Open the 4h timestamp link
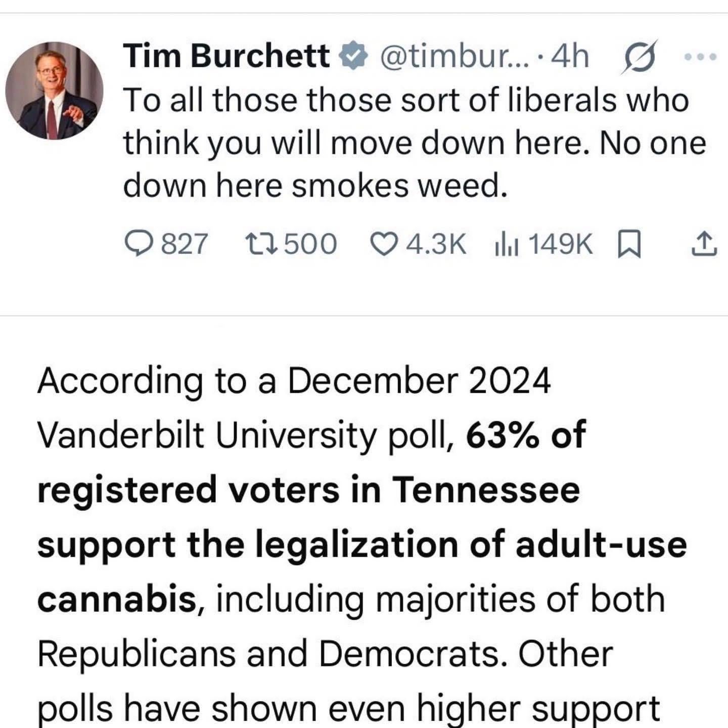728x728 pixels. pyautogui.click(x=570, y=57)
